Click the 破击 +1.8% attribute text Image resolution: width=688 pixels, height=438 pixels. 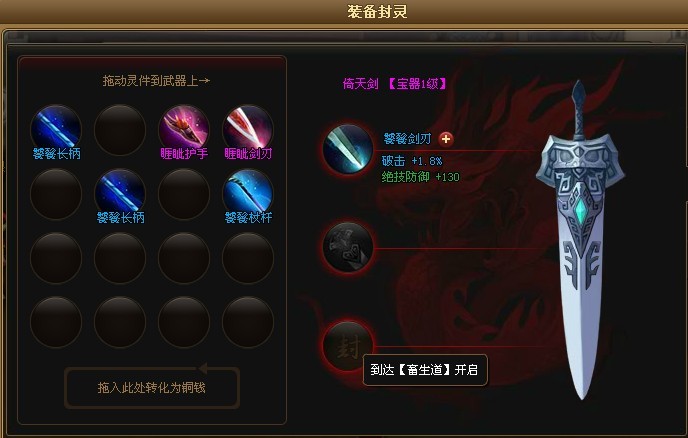pos(412,161)
